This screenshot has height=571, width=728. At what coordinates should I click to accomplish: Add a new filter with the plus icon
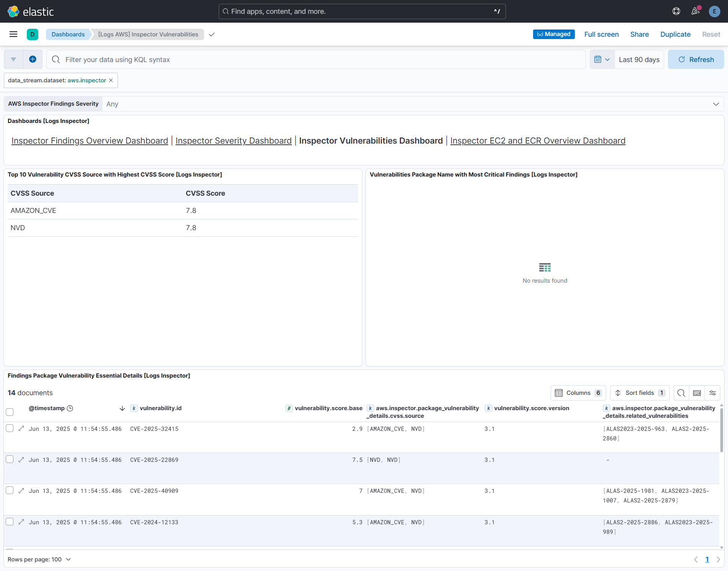[33, 59]
